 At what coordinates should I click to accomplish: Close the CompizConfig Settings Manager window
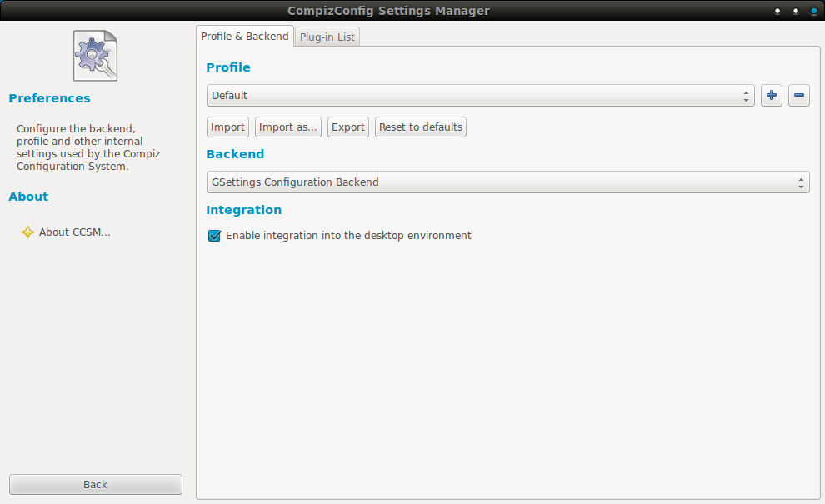813,12
